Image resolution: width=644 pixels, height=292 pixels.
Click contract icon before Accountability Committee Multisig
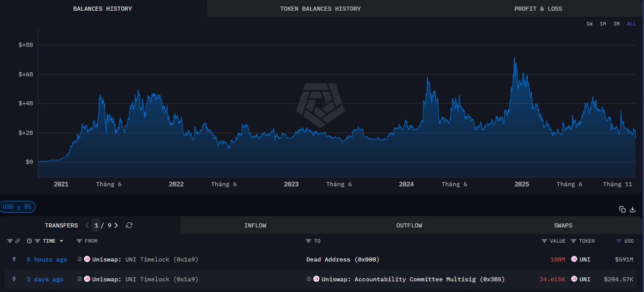coord(309,279)
